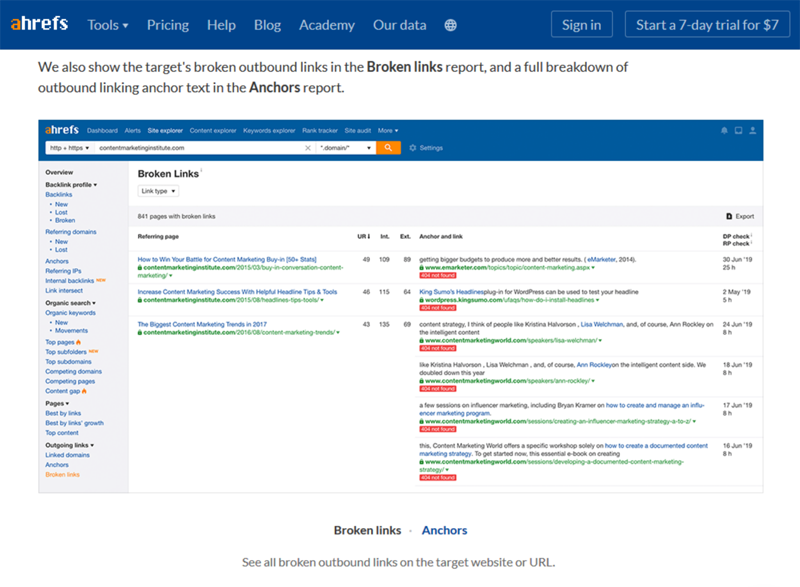Select the Broken links slide tab
The width and height of the screenshot is (800, 587).
point(367,530)
